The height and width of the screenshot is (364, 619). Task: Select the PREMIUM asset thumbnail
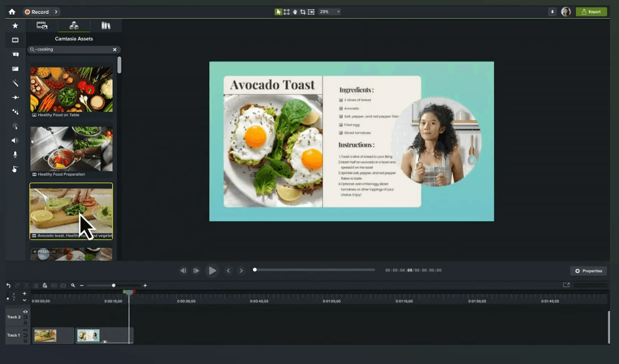pos(71,254)
